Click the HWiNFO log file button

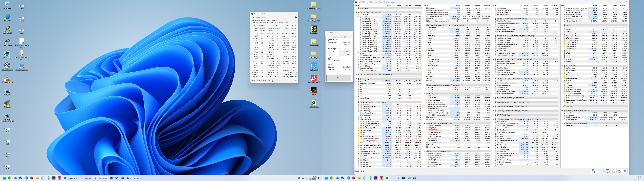tap(613, 171)
